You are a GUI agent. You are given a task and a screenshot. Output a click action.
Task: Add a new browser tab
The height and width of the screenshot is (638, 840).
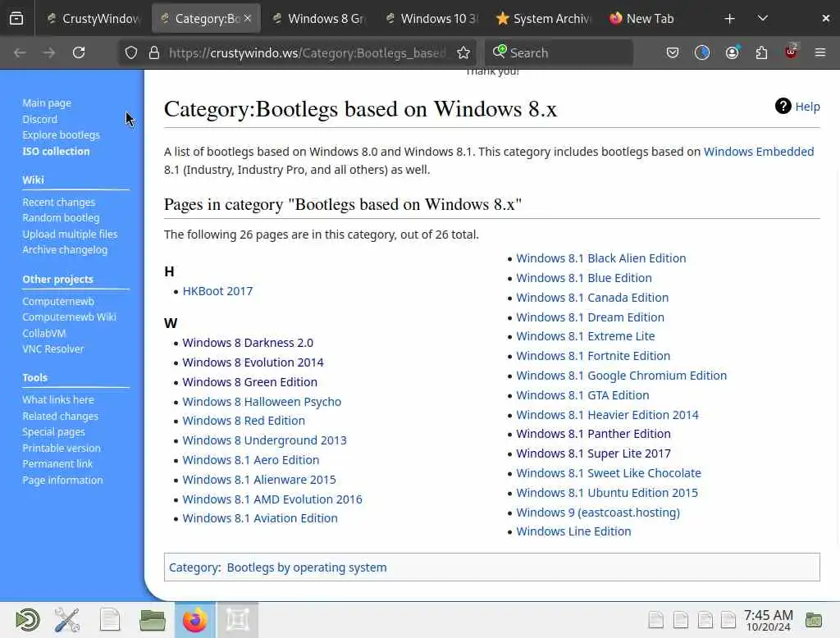tap(729, 19)
